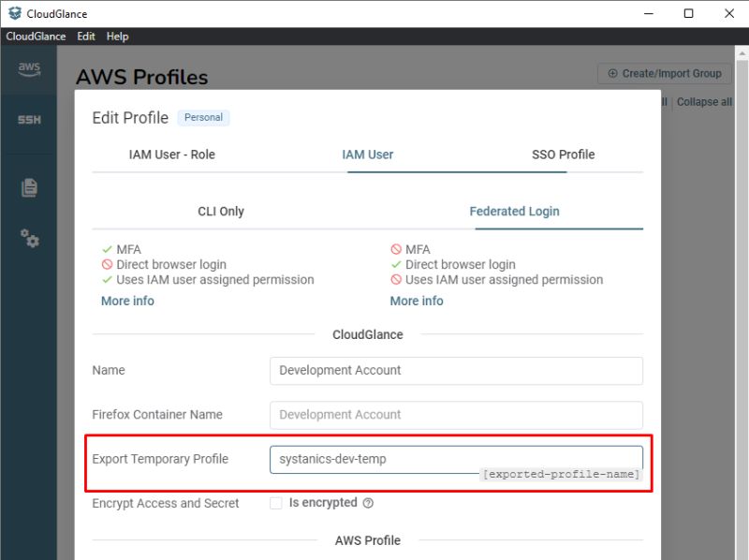Click the Personal badge next to Edit Profile
This screenshot has height=560, width=749.
[204, 117]
